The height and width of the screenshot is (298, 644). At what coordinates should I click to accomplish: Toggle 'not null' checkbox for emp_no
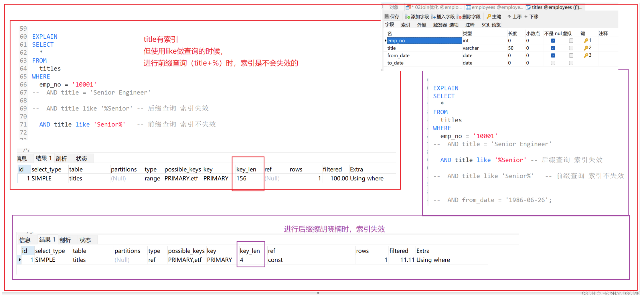tap(553, 41)
